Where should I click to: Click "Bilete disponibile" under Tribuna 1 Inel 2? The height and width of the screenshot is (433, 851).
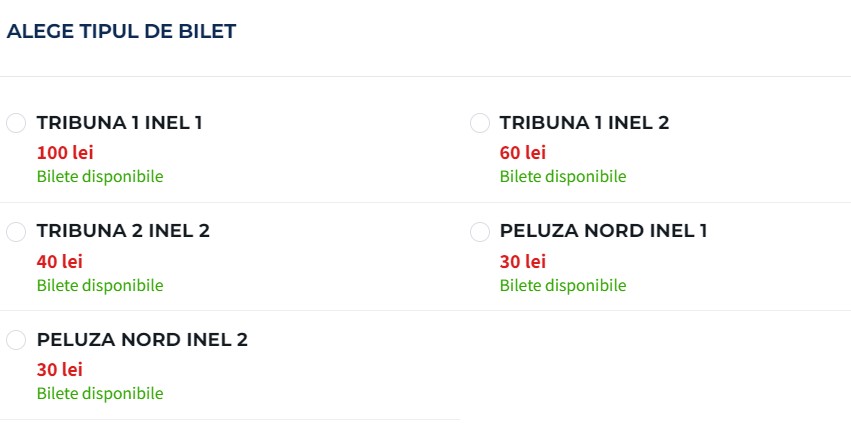tap(563, 177)
